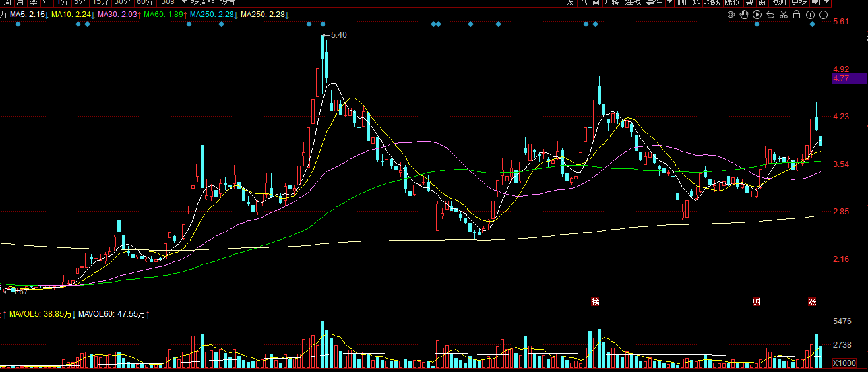The height and width of the screenshot is (372, 868).
Task: Click the 5.61 price axis value
Action: [841, 22]
